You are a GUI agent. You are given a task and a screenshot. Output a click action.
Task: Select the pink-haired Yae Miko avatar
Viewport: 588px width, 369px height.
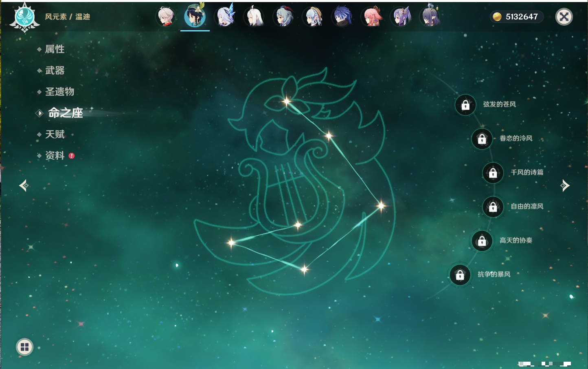tap(372, 17)
